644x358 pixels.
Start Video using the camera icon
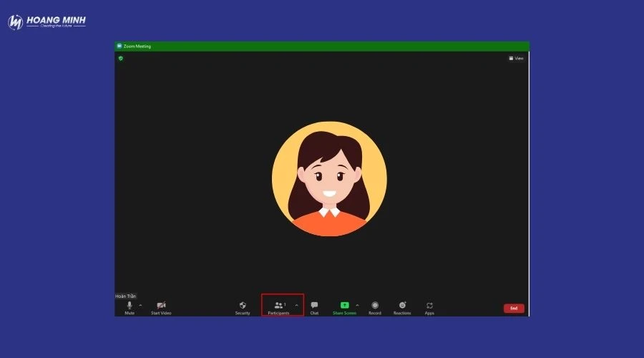click(161, 308)
